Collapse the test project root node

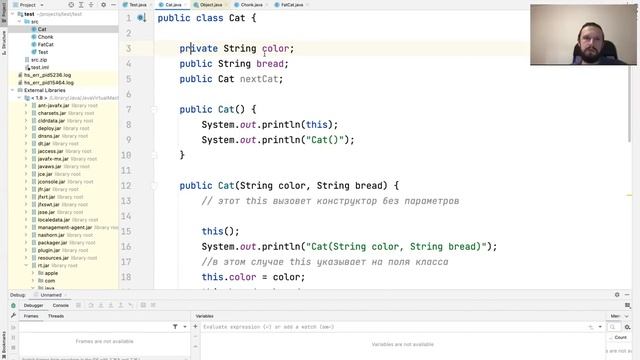pos(12,14)
